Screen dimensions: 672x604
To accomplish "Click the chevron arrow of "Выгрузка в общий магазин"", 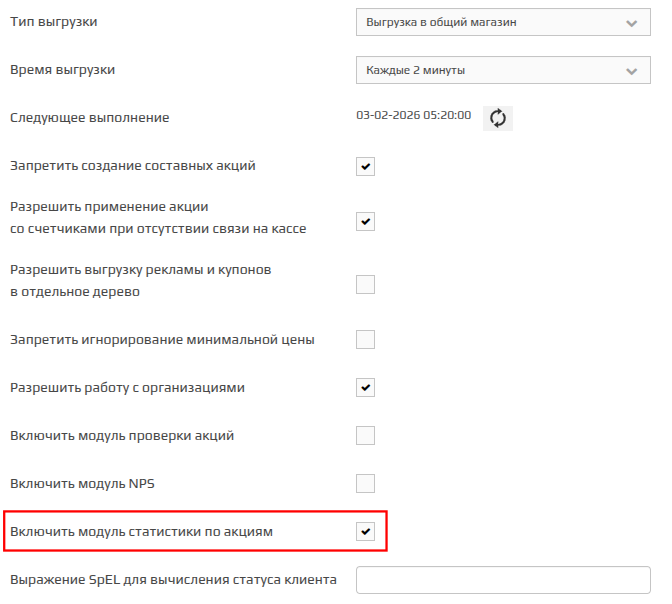I will click(x=631, y=22).
